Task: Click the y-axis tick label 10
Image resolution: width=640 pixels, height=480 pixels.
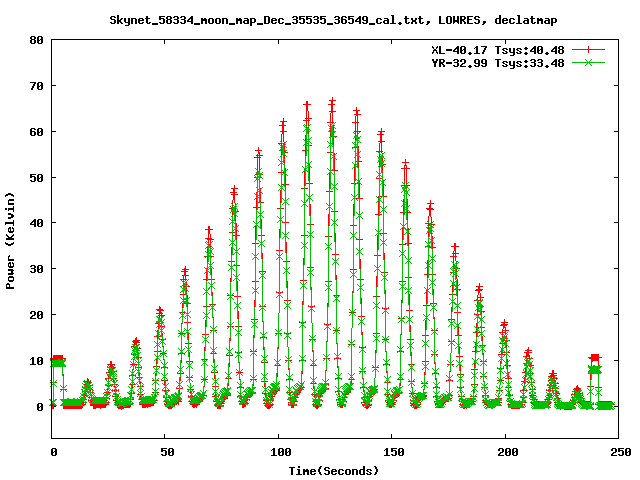Action: pyautogui.click(x=37, y=361)
